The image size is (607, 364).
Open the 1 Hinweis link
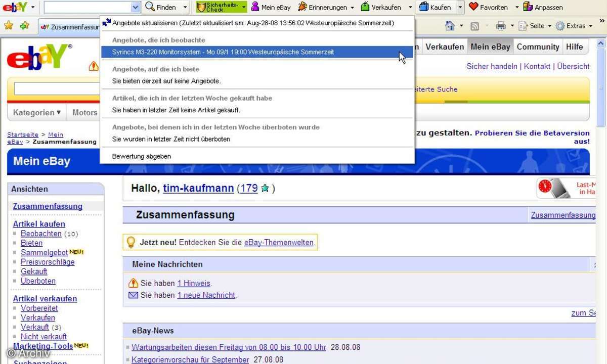pyautogui.click(x=194, y=283)
